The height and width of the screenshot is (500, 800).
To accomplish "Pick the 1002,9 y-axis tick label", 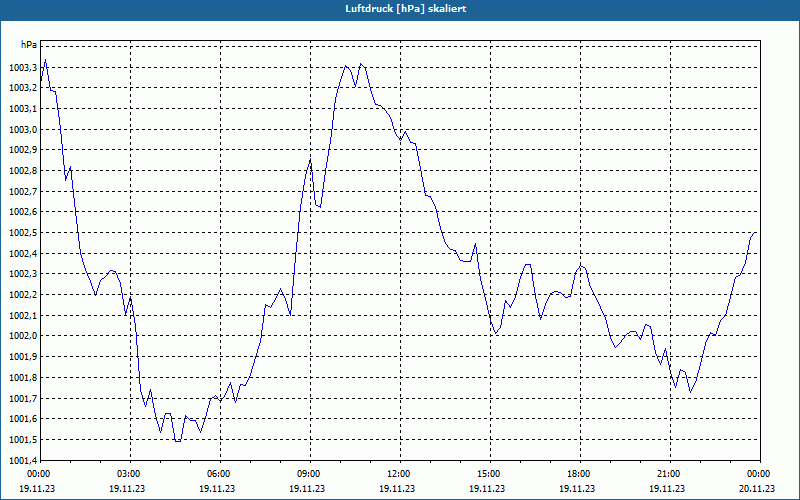I will click(23, 150).
